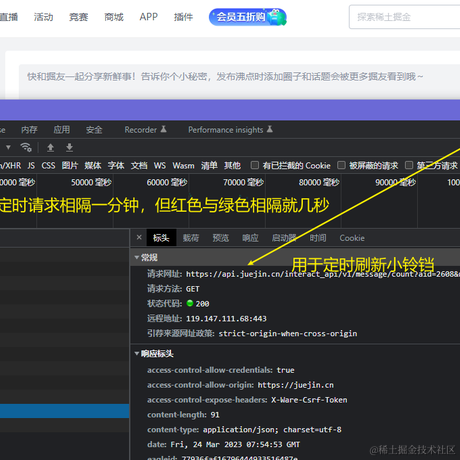
Task: Close the request details panel
Action: [x=139, y=237]
